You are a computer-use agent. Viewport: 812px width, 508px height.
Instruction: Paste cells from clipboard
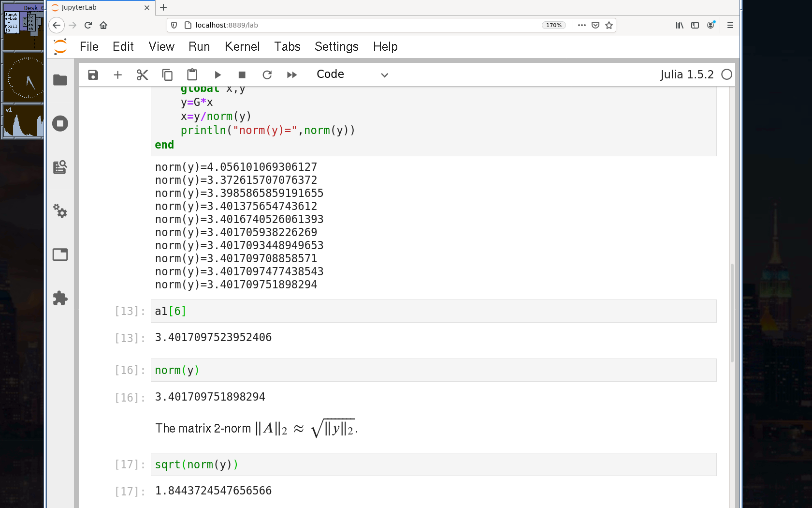(192, 75)
